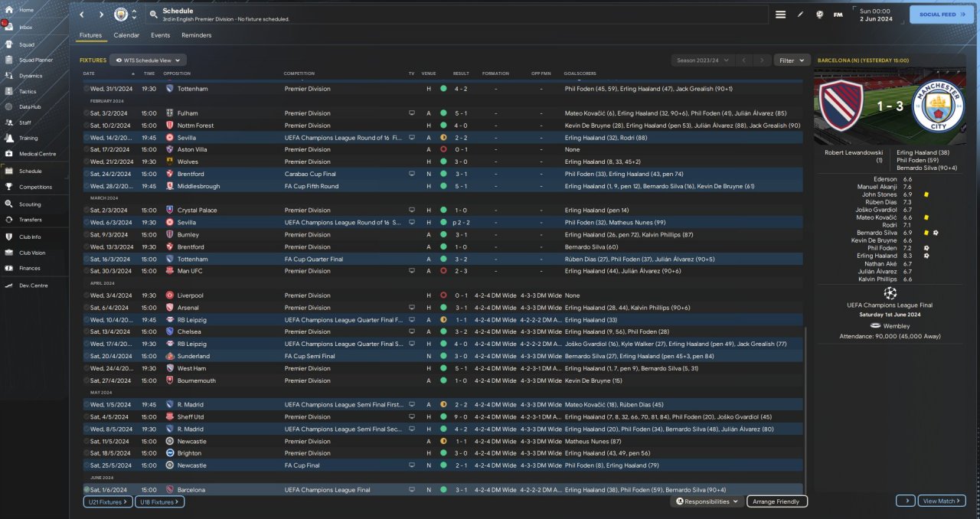The width and height of the screenshot is (980, 519).
Task: Click the back navigation arrow
Action: [82, 15]
